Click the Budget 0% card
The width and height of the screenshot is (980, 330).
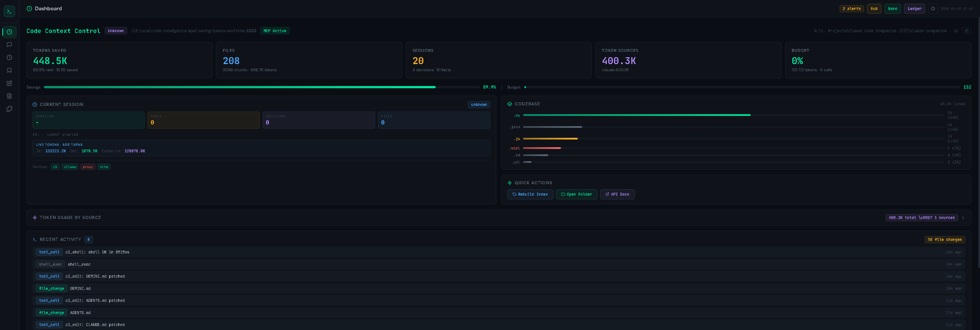(878, 60)
